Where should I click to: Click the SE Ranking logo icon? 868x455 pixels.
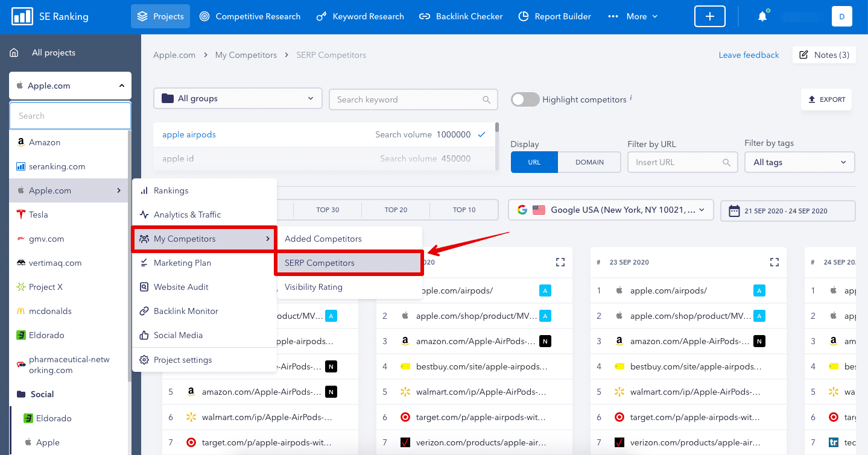tap(22, 16)
